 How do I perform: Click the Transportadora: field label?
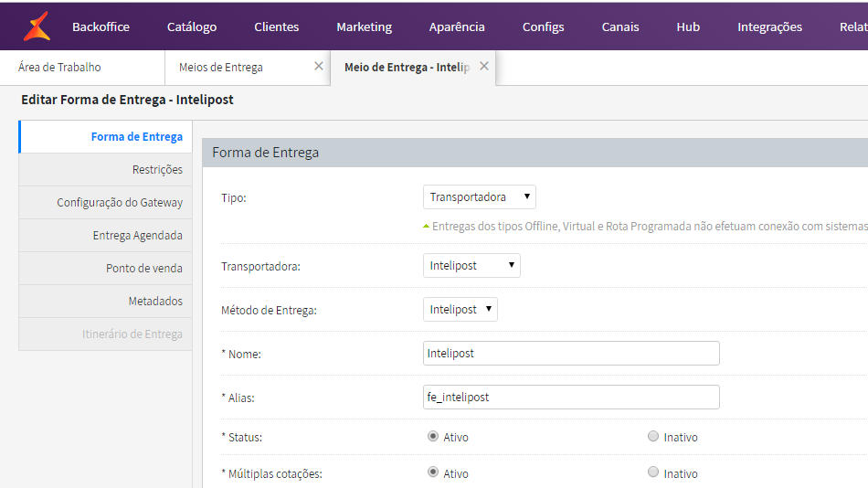[260, 267]
